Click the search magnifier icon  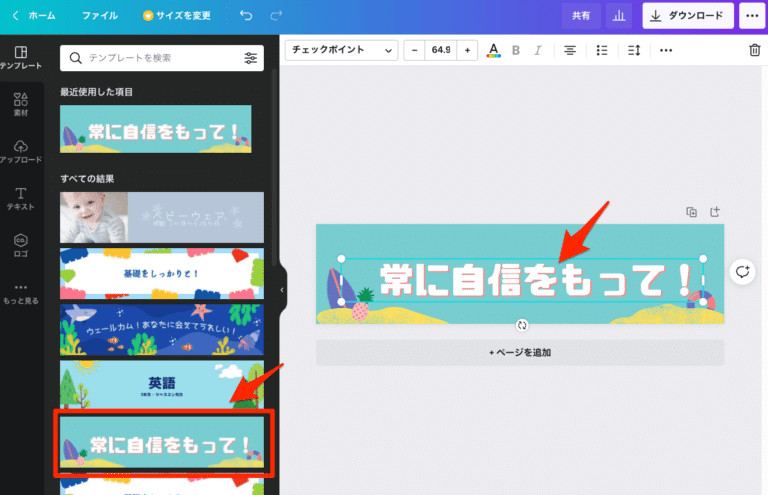75,58
